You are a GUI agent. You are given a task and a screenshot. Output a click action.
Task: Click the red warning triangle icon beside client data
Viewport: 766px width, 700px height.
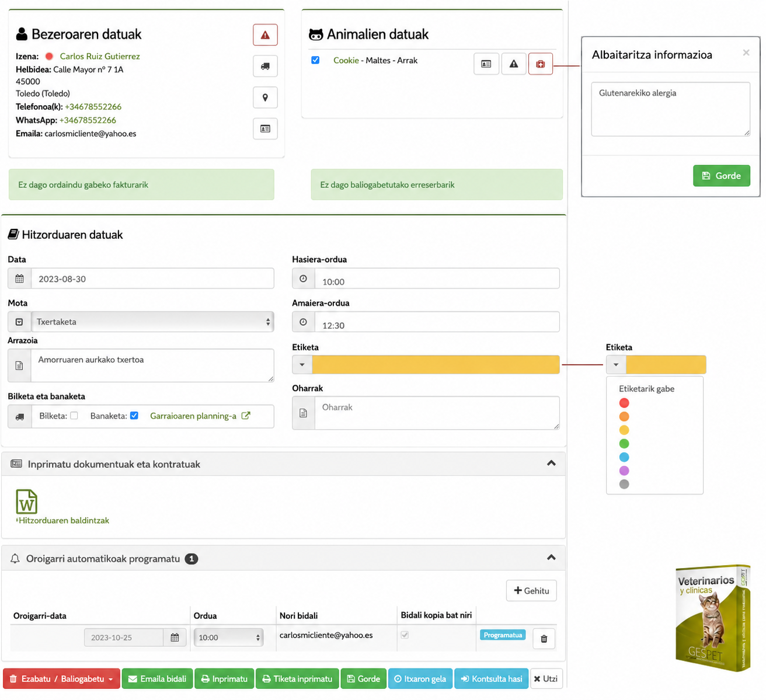265,35
